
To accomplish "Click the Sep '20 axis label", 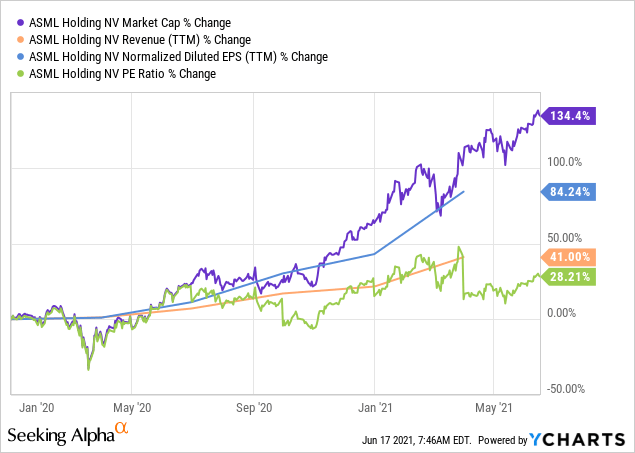I will [x=254, y=408].
